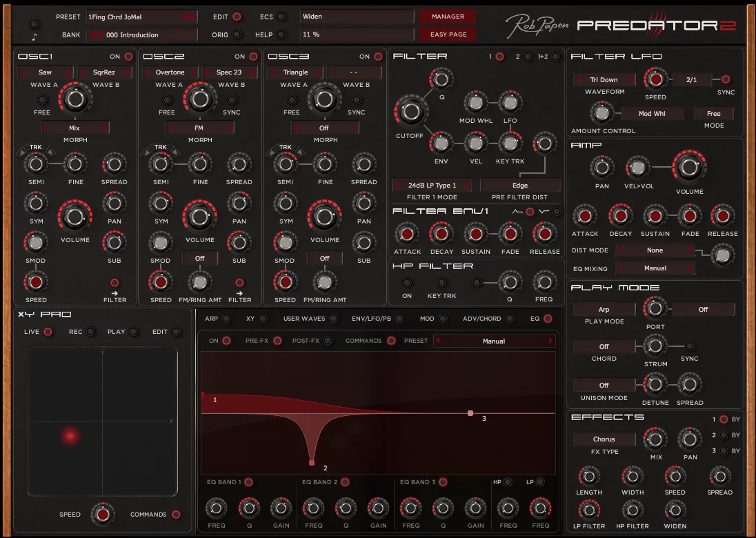Click OSC2 TRK left triangle
The image size is (756, 538).
point(146,153)
